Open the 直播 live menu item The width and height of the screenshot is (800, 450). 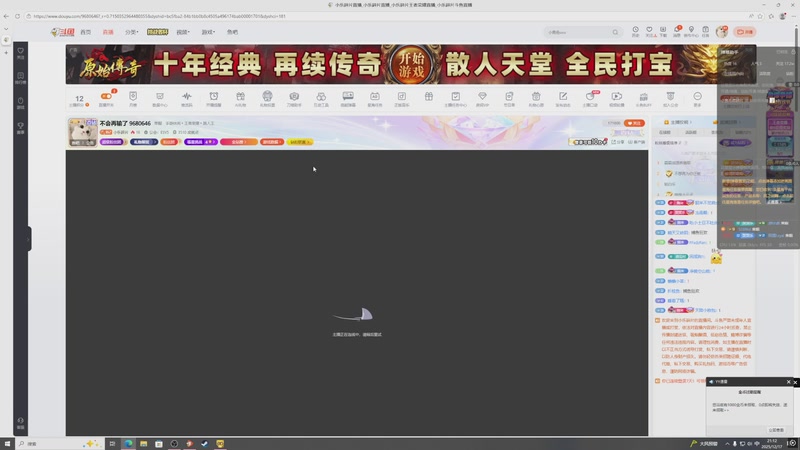tap(108, 32)
